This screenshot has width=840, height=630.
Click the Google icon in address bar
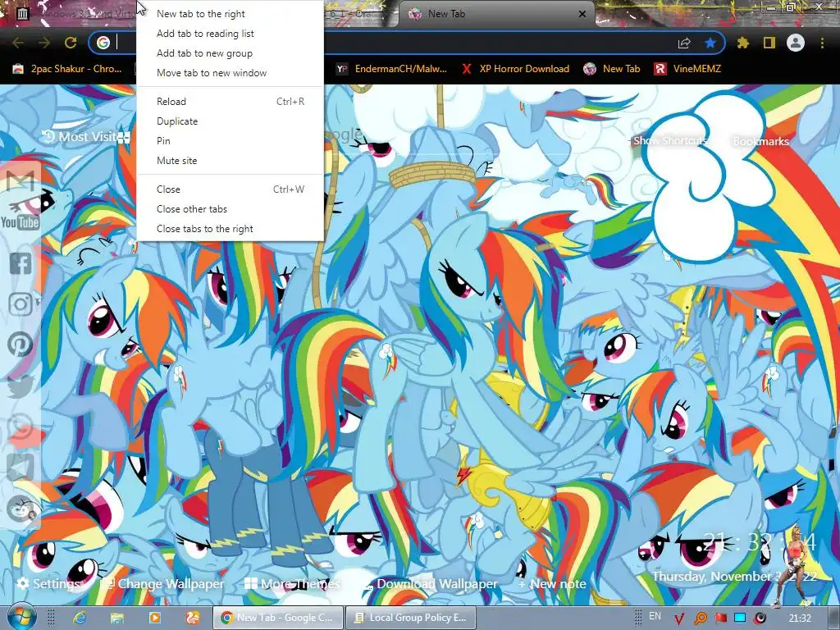point(103,43)
